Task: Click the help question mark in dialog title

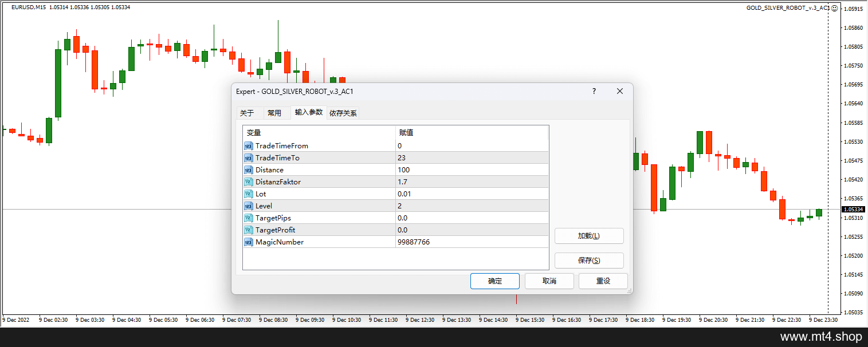Action: (594, 91)
